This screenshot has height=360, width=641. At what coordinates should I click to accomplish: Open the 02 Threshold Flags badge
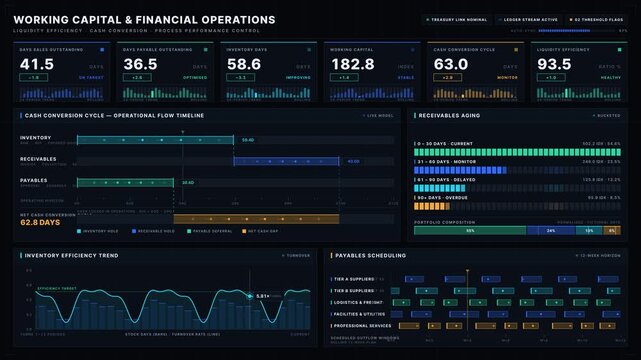click(597, 20)
